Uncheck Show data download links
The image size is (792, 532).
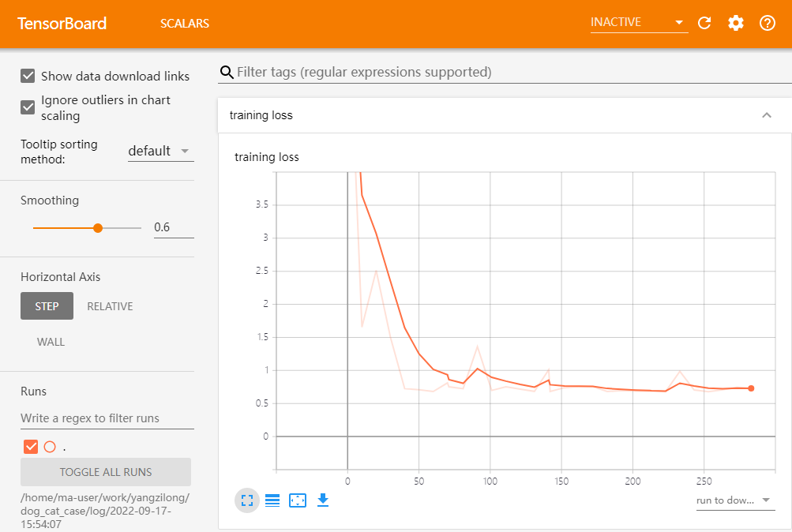[28, 76]
